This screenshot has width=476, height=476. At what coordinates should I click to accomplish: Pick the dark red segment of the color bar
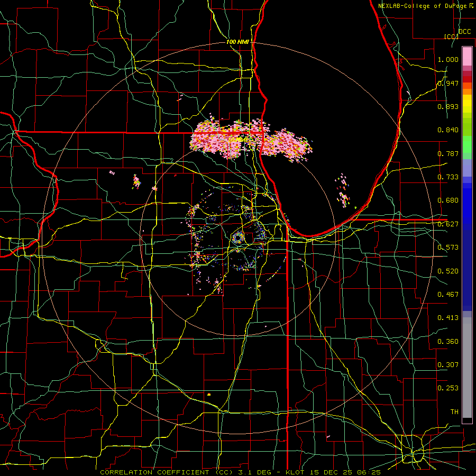pos(467,79)
